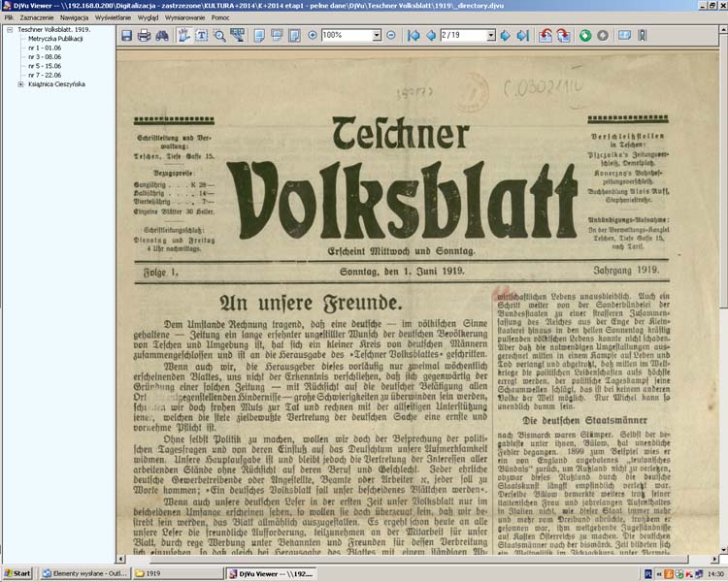Viewport: 728px width, 582px height.
Task: Switch to 1919 folder taskbar button
Action: 179,573
